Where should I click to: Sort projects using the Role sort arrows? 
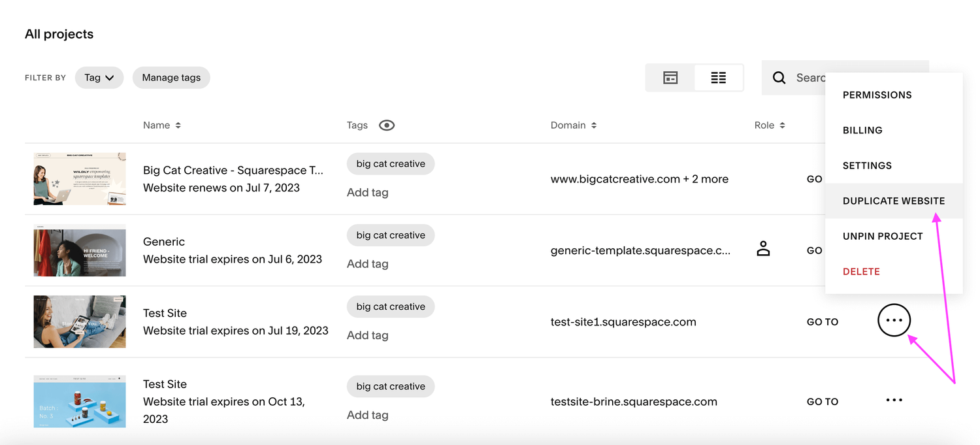(783, 125)
